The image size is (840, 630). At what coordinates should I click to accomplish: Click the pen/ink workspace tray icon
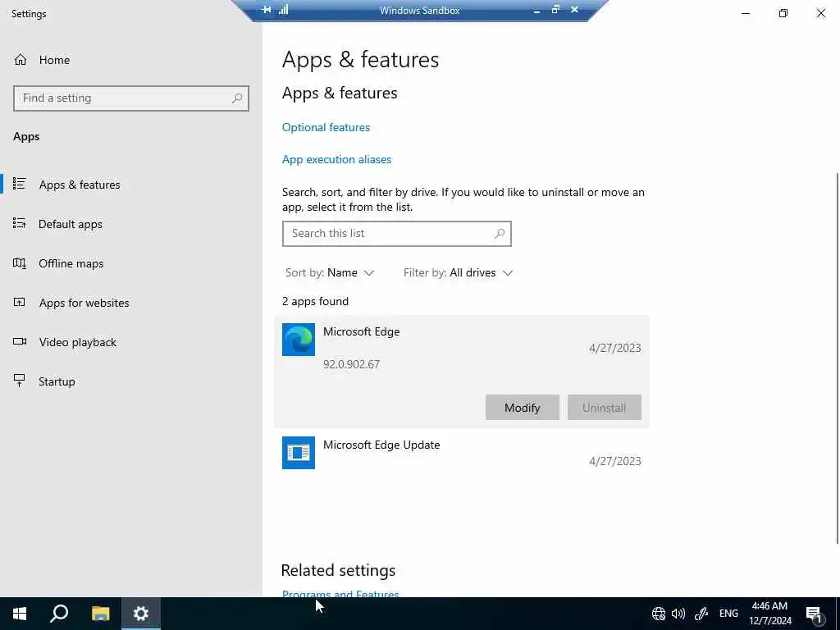tap(701, 614)
